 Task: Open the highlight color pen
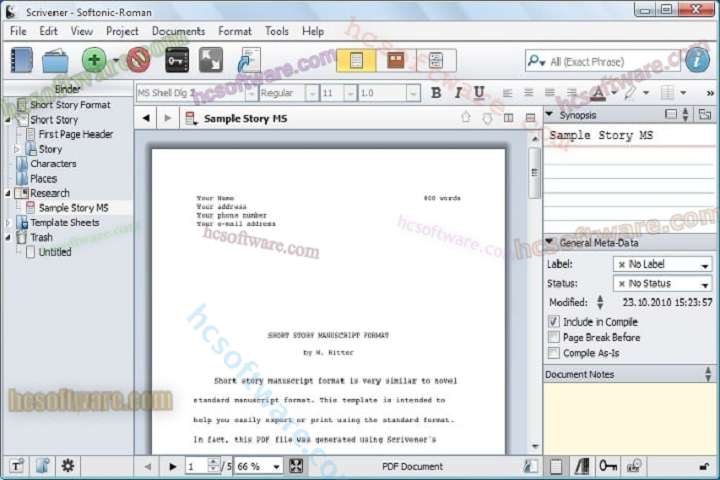pos(630,93)
